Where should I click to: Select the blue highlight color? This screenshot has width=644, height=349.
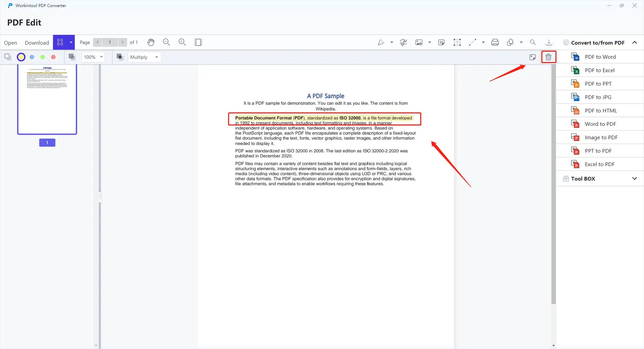pyautogui.click(x=32, y=57)
